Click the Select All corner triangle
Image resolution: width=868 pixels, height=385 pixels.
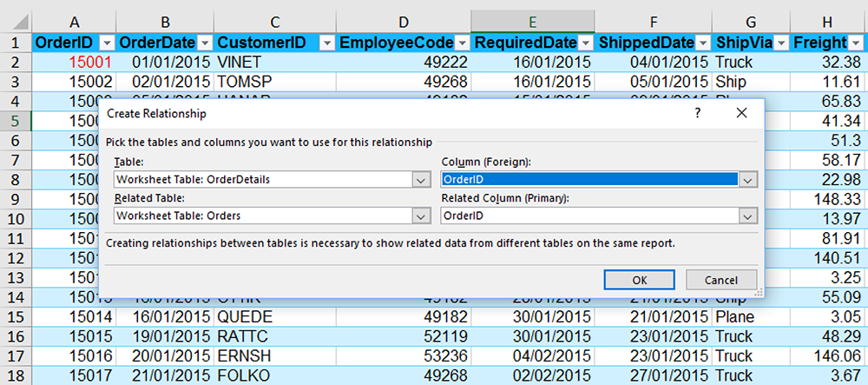[21, 23]
